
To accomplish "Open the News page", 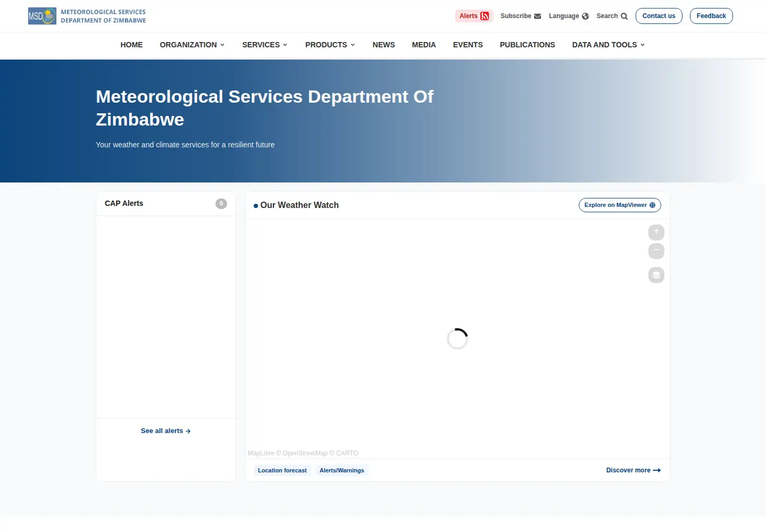I will click(384, 45).
